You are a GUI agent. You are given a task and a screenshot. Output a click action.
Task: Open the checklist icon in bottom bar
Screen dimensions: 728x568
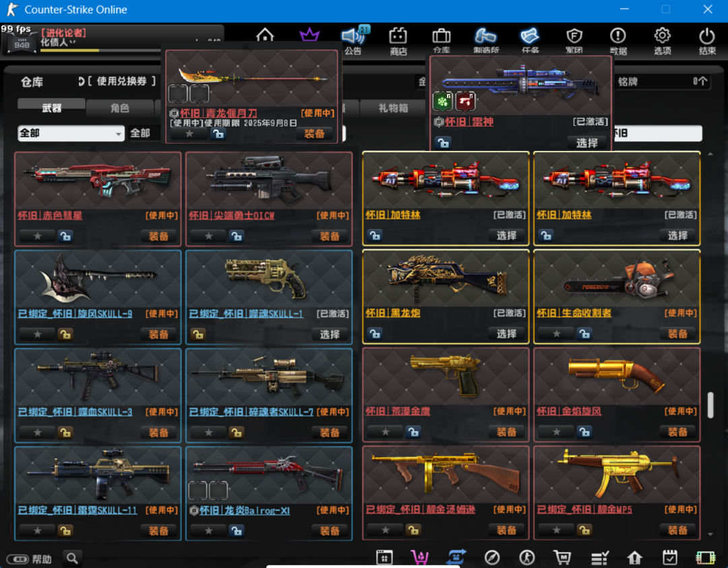coord(599,557)
